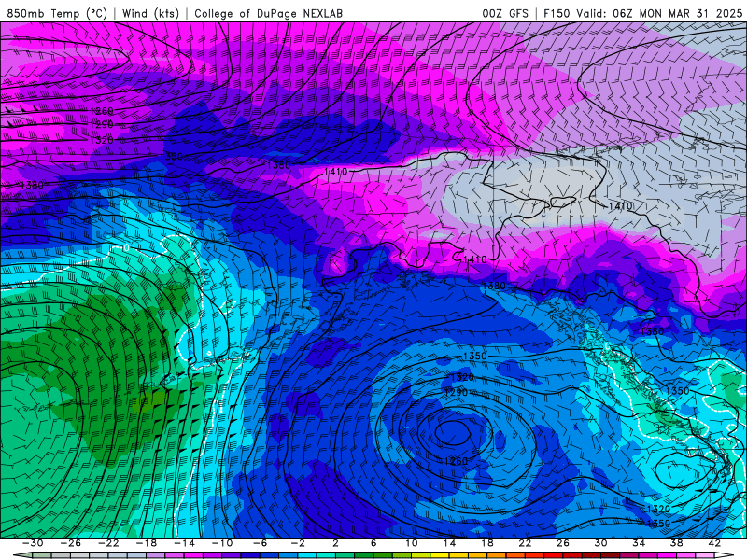The width and height of the screenshot is (747, 560).
Task: Click the 1410 contour label farthest right
Action: pos(621,206)
